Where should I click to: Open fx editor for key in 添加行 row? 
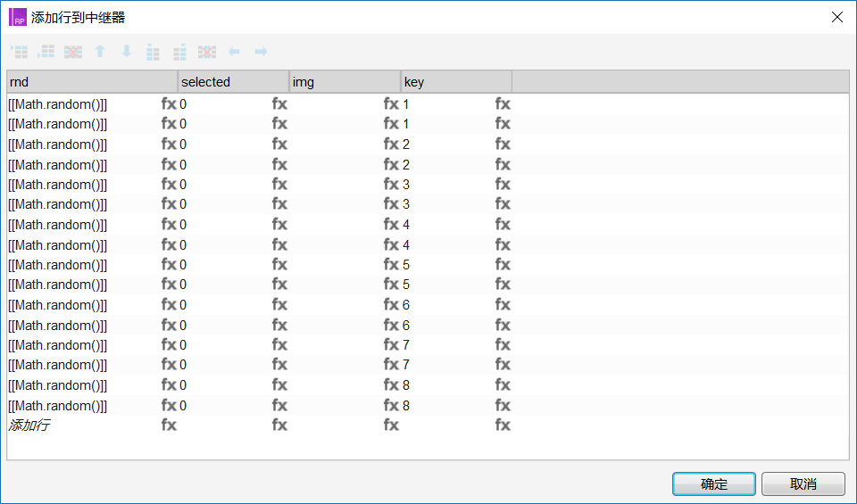(503, 425)
